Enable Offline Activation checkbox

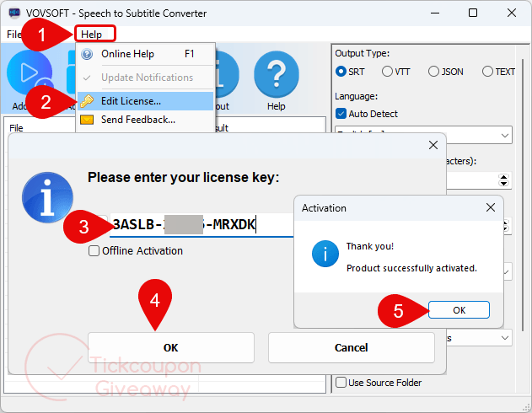coord(94,251)
